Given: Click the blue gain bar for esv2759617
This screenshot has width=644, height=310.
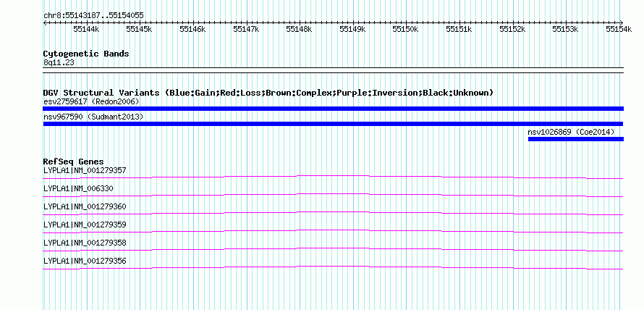Looking at the screenshot, I should 333,109.
